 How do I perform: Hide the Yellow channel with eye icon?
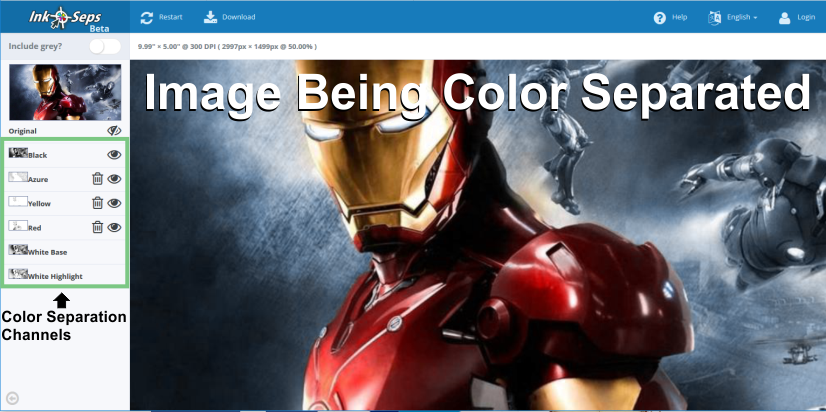(x=114, y=203)
